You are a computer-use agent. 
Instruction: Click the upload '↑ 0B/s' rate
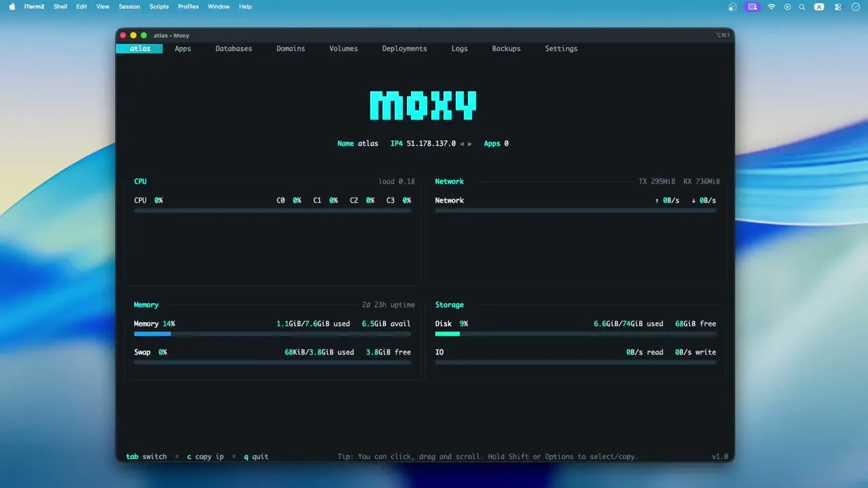(x=667, y=201)
